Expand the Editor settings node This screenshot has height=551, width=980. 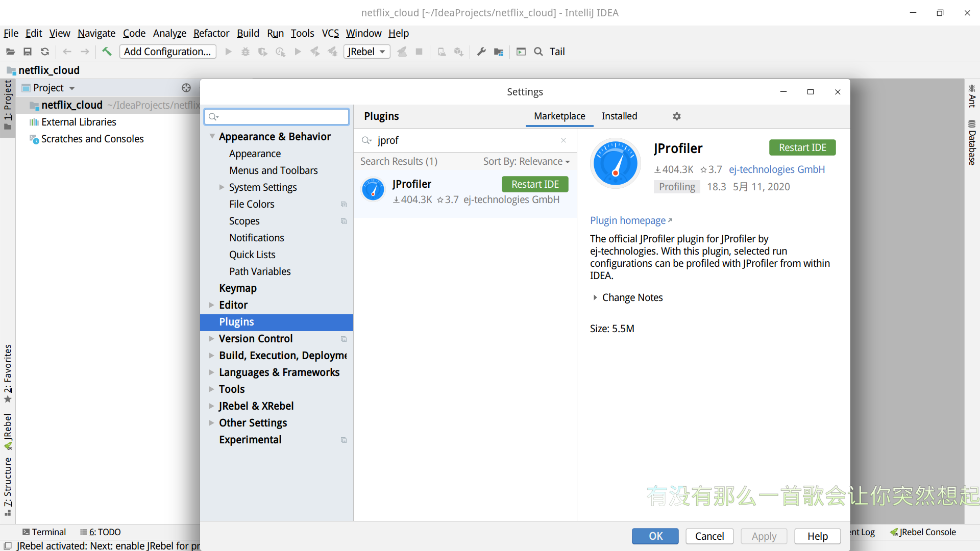(211, 305)
